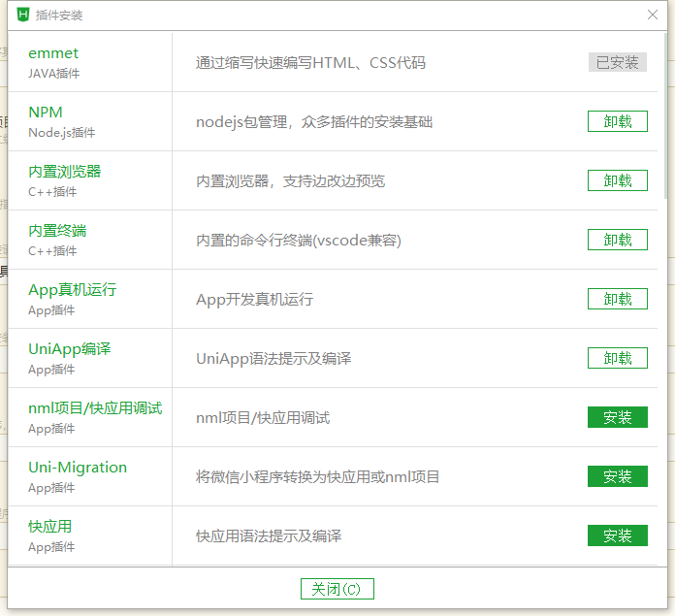Click the 'Node.js插件' type label under NPM
675x616 pixels.
point(61,133)
